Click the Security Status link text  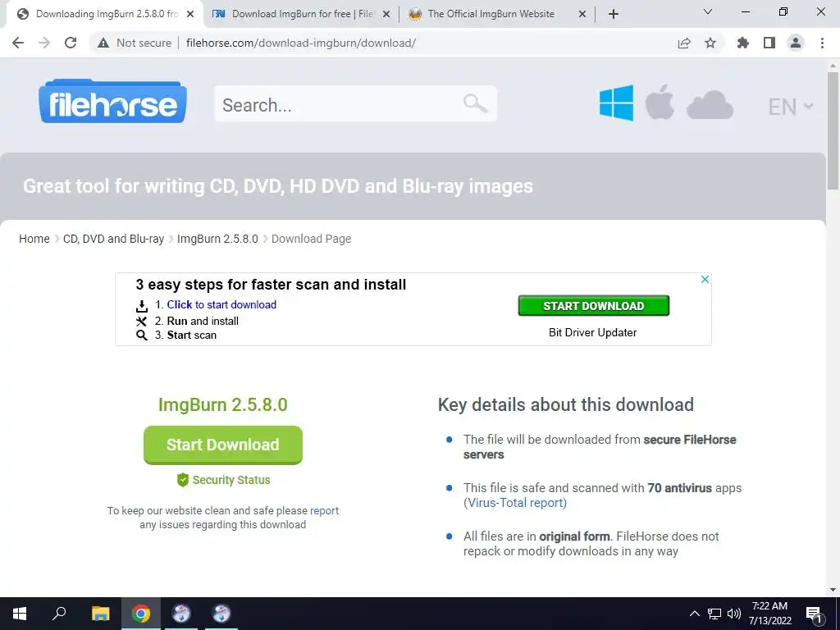(231, 480)
